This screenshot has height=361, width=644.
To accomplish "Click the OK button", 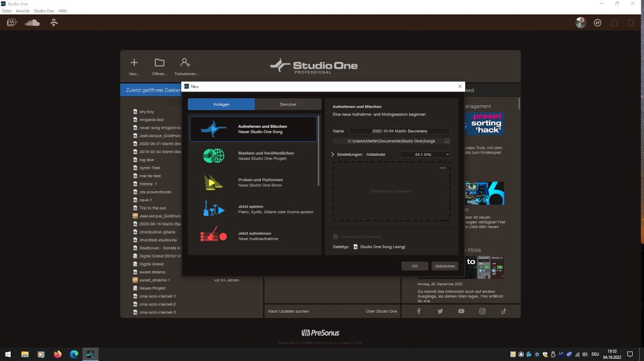I will [415, 266].
